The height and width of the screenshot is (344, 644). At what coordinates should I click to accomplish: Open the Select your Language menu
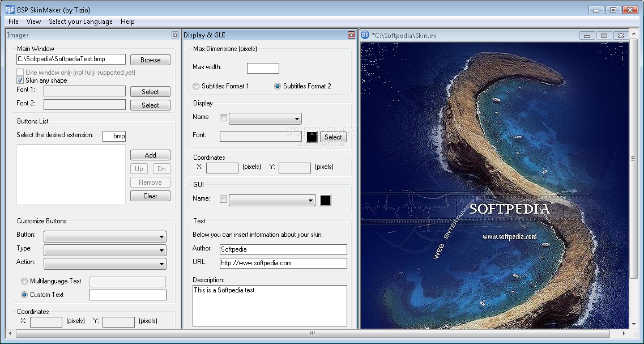coord(80,22)
